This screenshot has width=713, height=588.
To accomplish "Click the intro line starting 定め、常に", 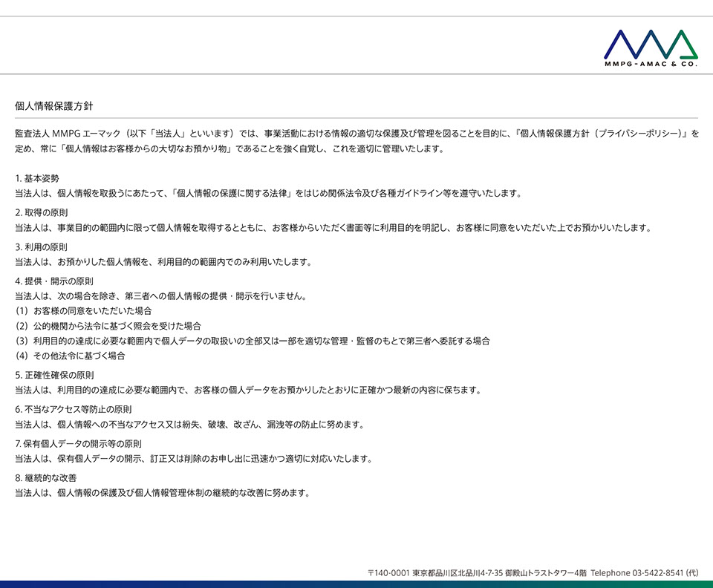I will [229, 148].
